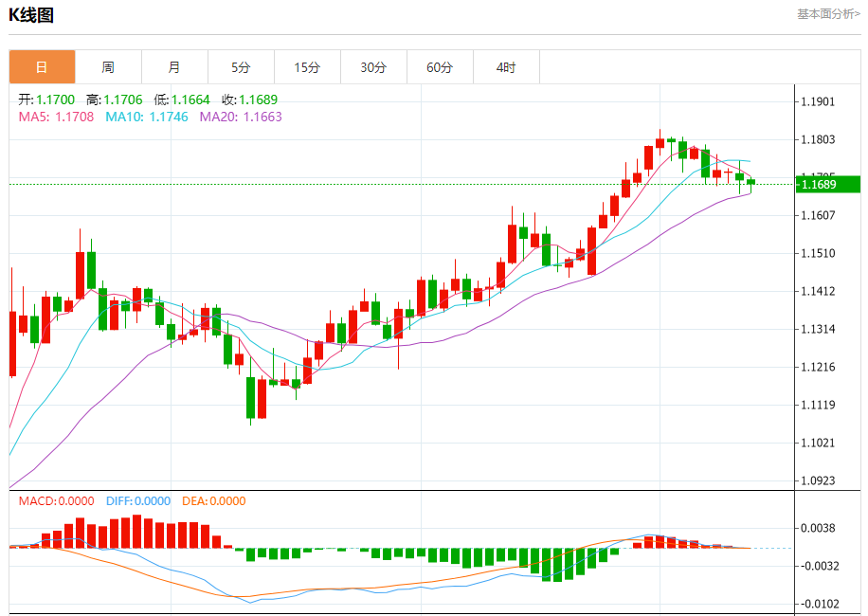
Task: Click the 低:1.1664 low price value
Action: tap(182, 100)
